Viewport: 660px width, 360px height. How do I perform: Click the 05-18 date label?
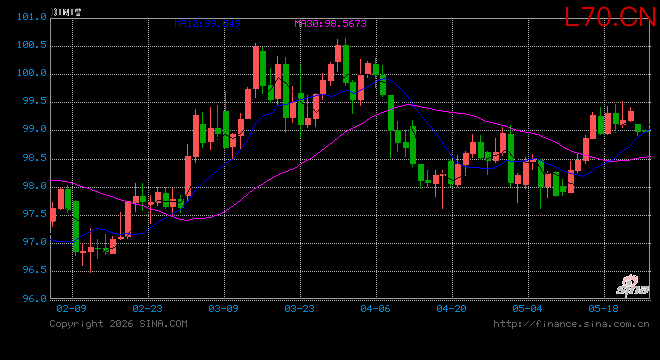604,309
